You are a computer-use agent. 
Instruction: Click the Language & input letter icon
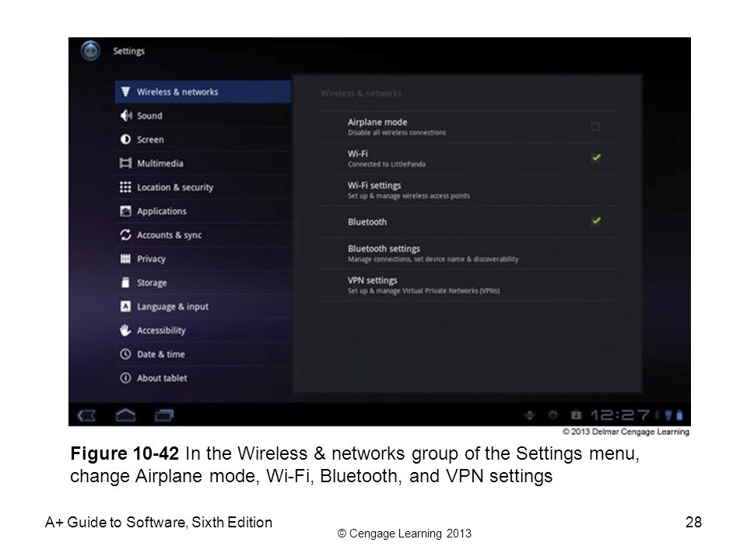[125, 306]
